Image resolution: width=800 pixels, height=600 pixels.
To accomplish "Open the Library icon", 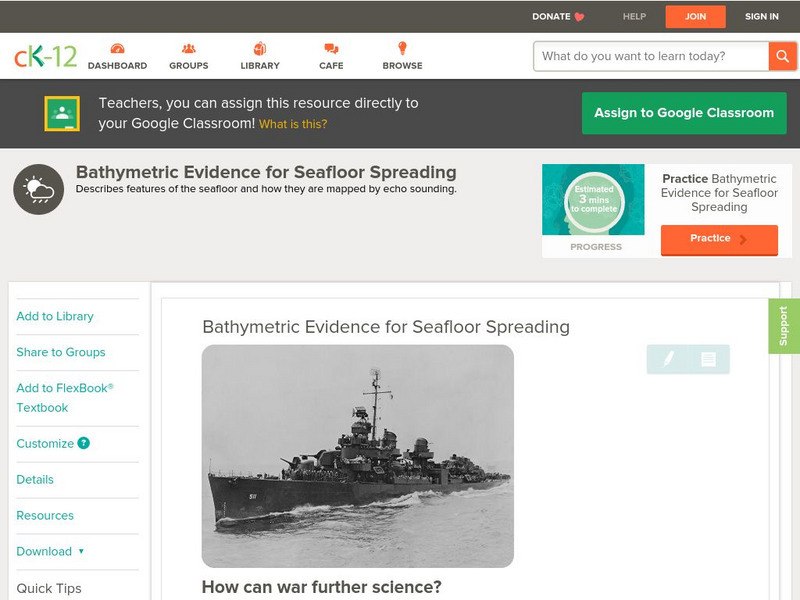I will [x=259, y=47].
